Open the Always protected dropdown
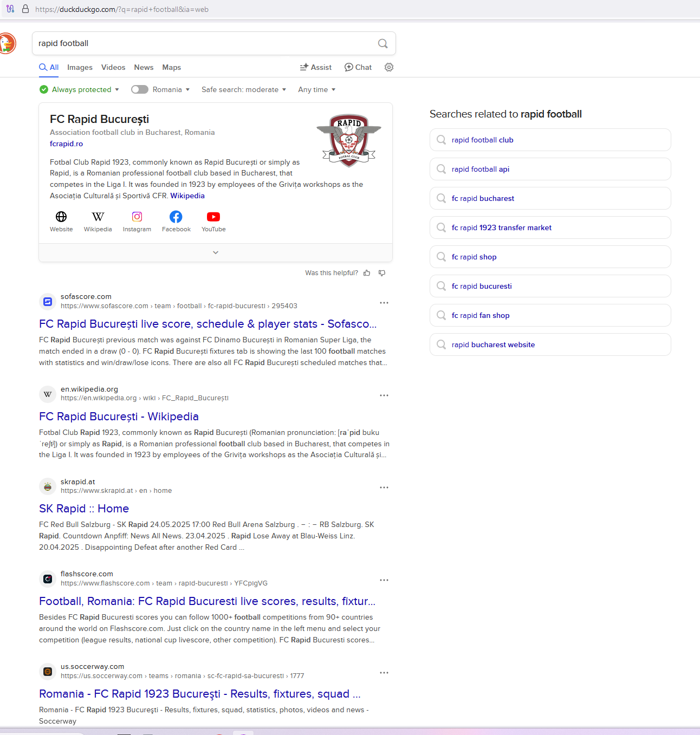This screenshot has width=700, height=735. point(79,89)
